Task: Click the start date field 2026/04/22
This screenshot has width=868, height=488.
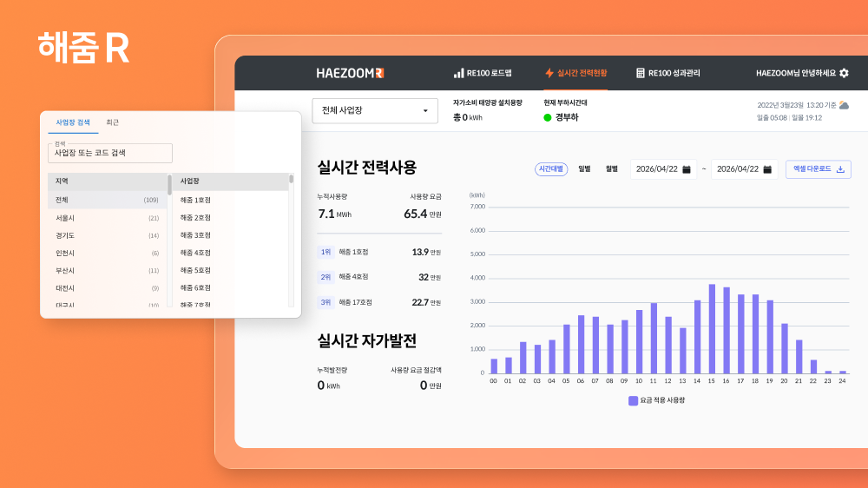Action: [x=663, y=169]
